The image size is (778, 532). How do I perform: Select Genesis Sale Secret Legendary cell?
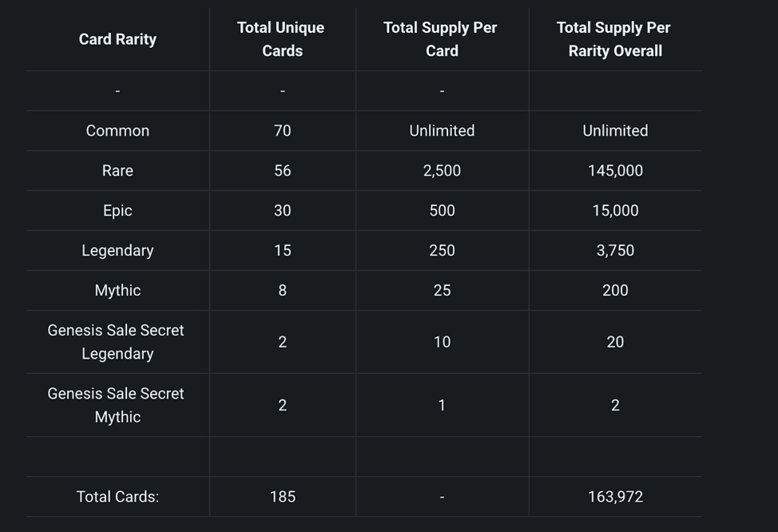(x=117, y=342)
